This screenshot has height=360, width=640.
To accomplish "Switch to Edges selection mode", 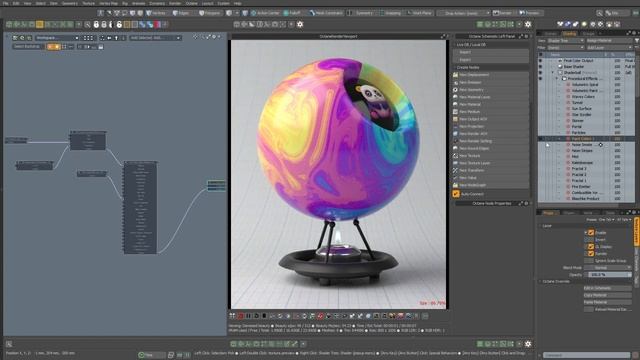I will 182,13.
